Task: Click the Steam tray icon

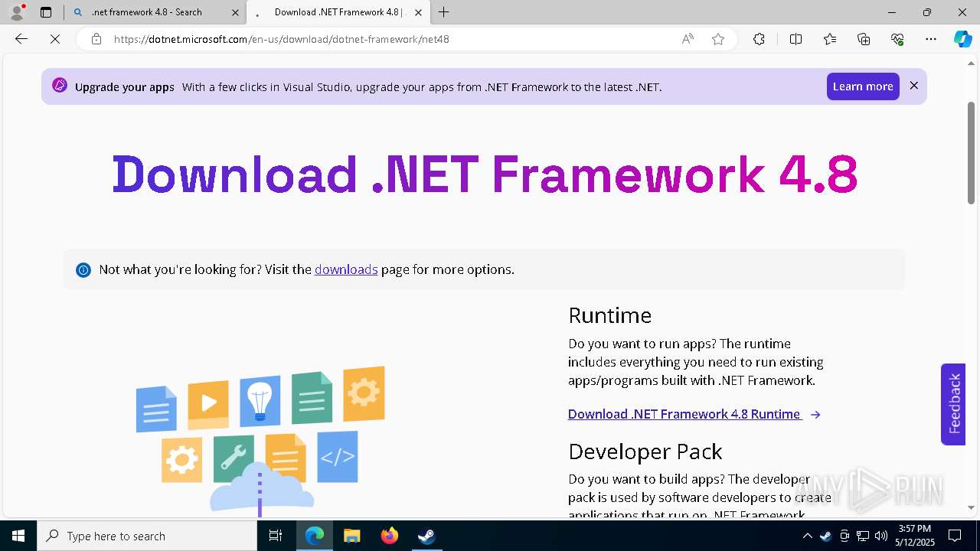Action: (x=825, y=536)
